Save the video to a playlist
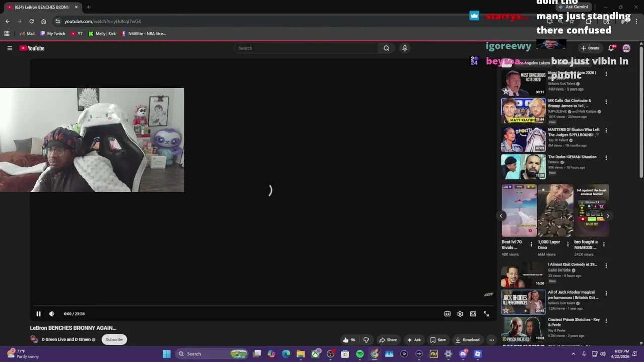The width and height of the screenshot is (644, 362). (x=438, y=340)
